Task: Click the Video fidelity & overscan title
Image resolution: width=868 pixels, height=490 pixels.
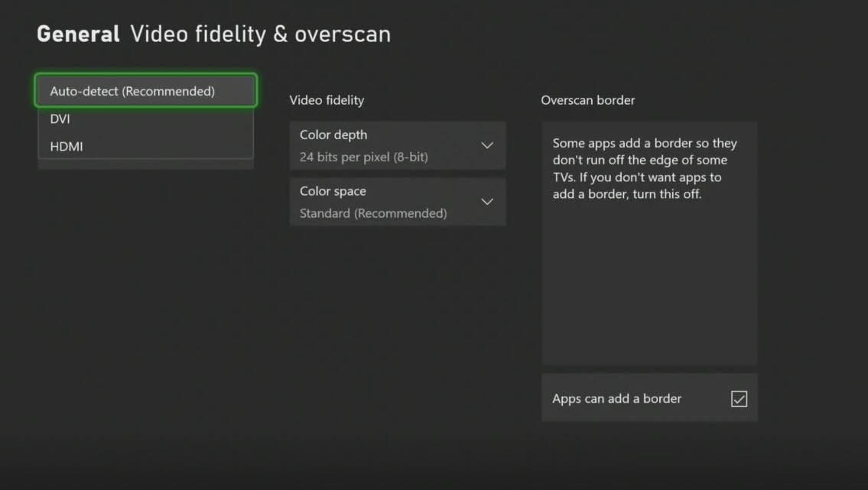Action: 261,34
